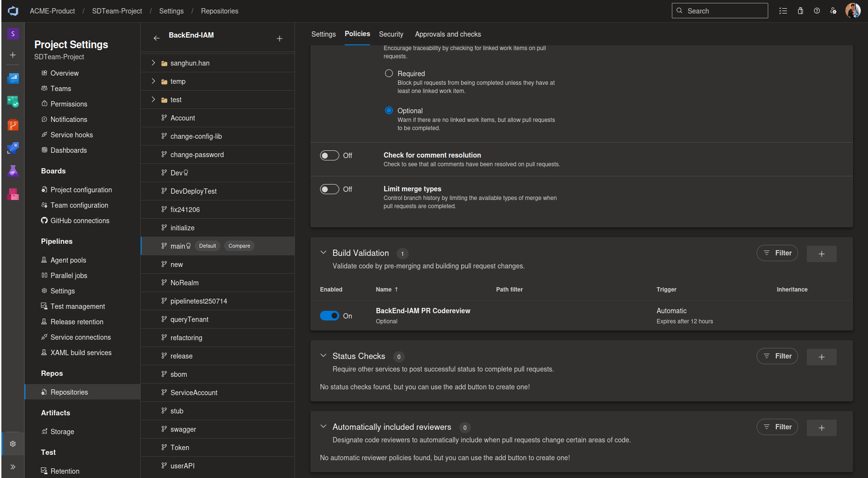Open Pipelines rocket icon in left rail

pyautogui.click(x=13, y=148)
